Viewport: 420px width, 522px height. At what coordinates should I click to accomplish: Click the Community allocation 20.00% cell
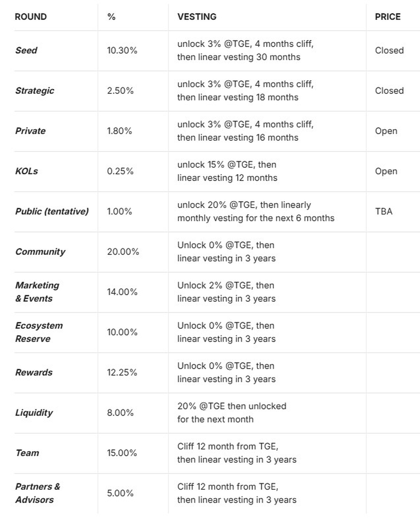pos(123,252)
